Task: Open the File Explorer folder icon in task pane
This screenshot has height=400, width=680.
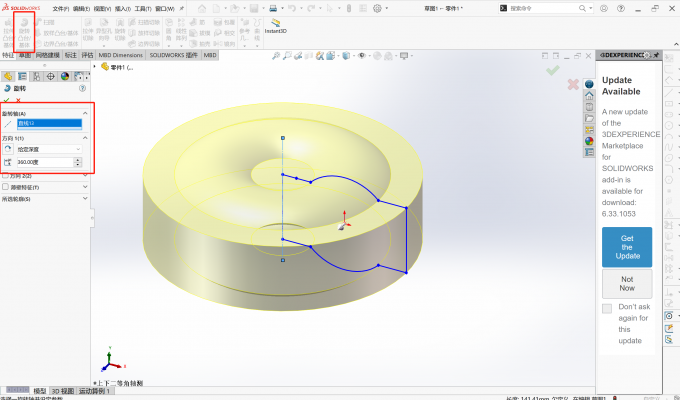Action: coord(589,118)
